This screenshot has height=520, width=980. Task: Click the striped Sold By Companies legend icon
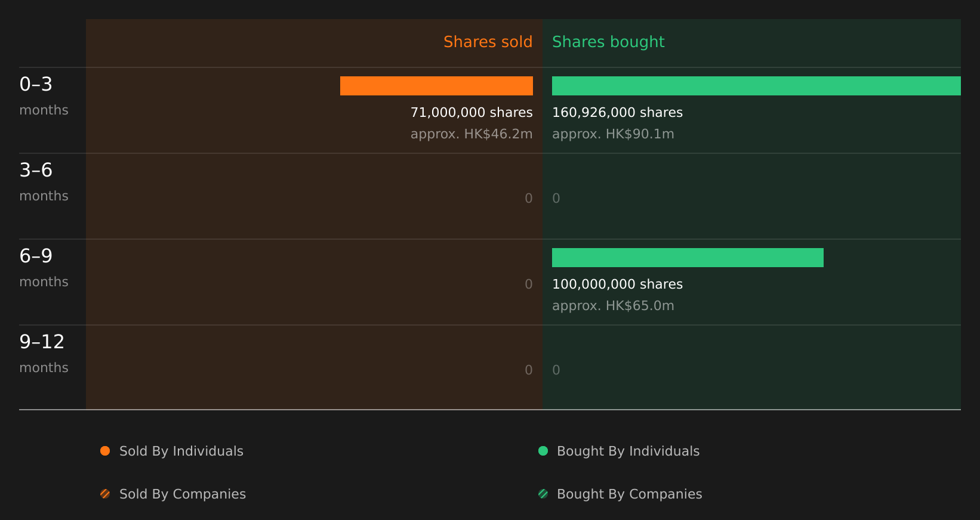click(105, 494)
